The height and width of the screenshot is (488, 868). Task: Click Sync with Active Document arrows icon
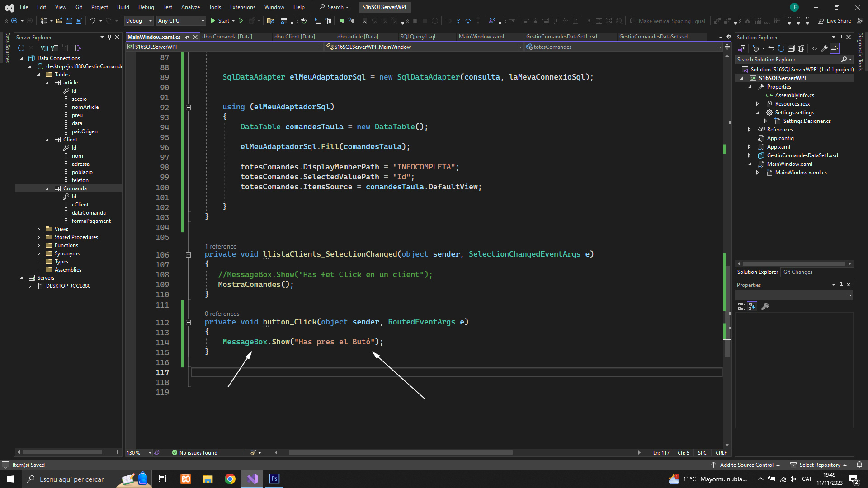[771, 48]
